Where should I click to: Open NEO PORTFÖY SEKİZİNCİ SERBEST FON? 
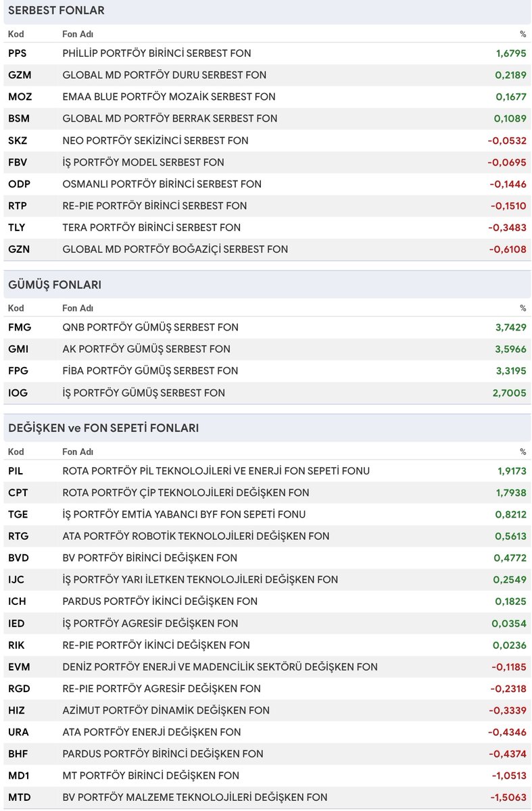pos(155,141)
